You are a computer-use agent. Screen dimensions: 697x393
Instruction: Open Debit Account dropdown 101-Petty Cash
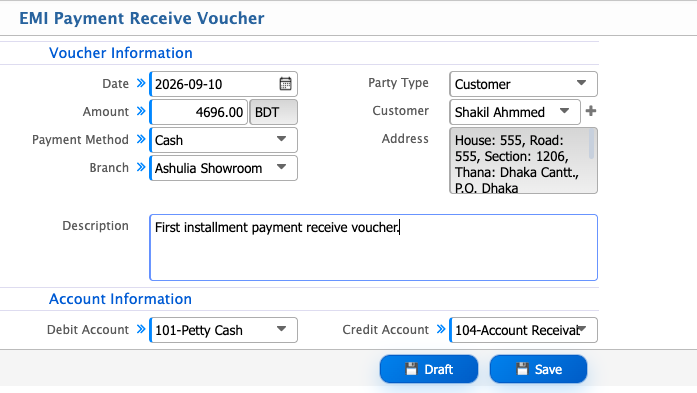pyautogui.click(x=224, y=330)
